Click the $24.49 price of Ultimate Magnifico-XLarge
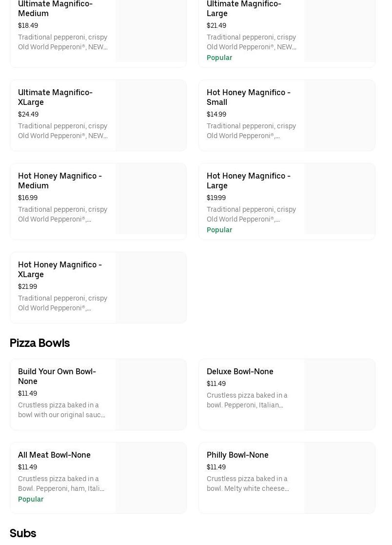 point(28,114)
